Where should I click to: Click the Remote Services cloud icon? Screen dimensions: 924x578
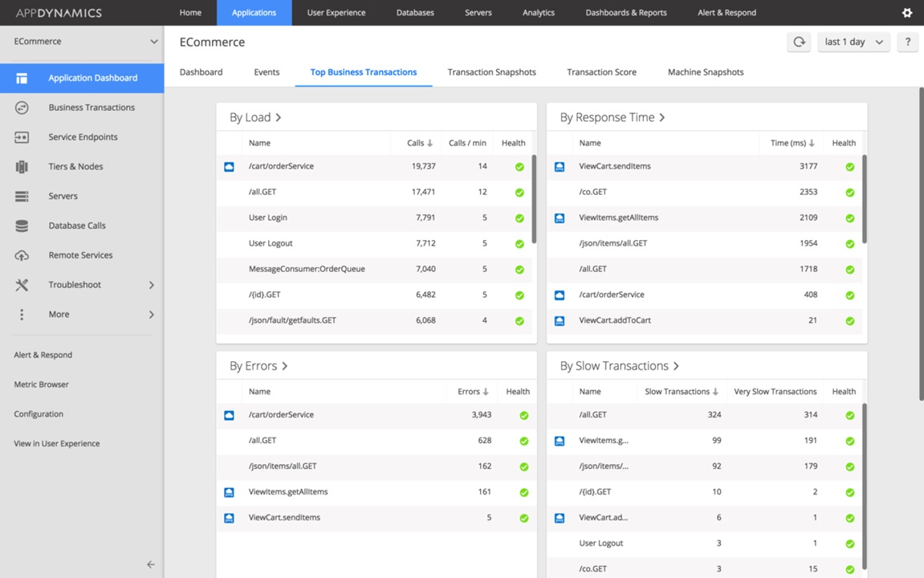point(22,255)
